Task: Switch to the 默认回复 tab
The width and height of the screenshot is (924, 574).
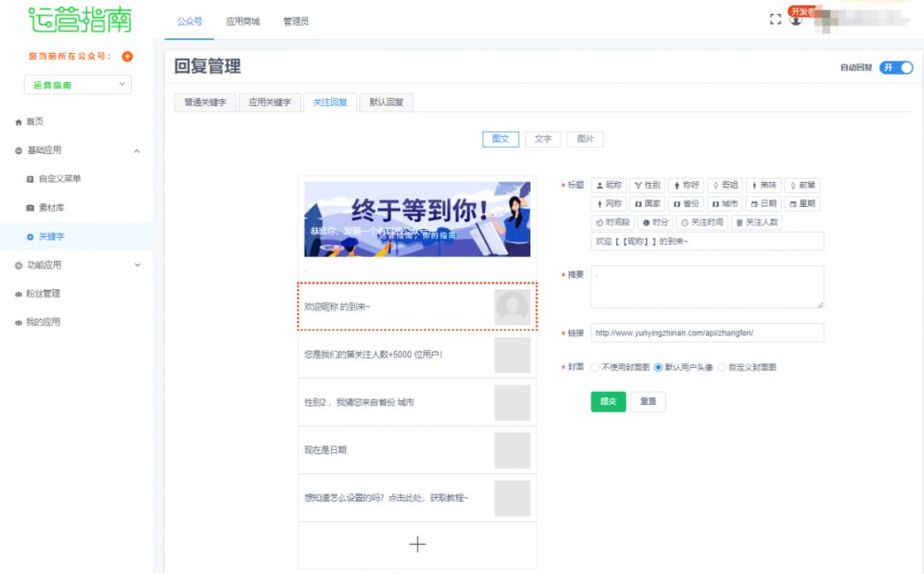Action: pyautogui.click(x=386, y=103)
